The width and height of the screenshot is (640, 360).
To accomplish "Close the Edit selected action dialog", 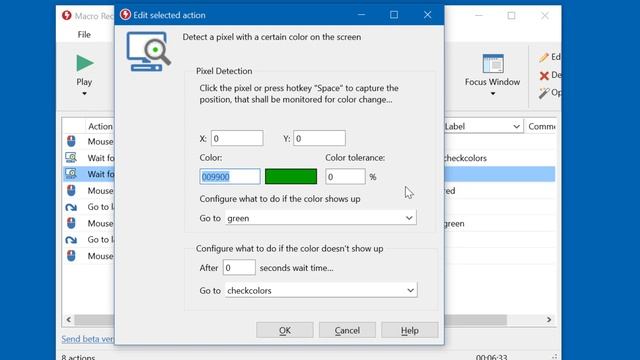I will (427, 15).
